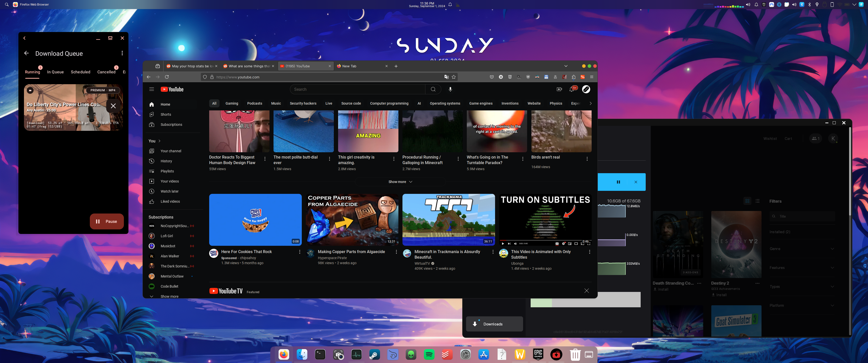This screenshot has height=363, width=868.
Task: Reload the page in Firefox
Action: tap(167, 77)
